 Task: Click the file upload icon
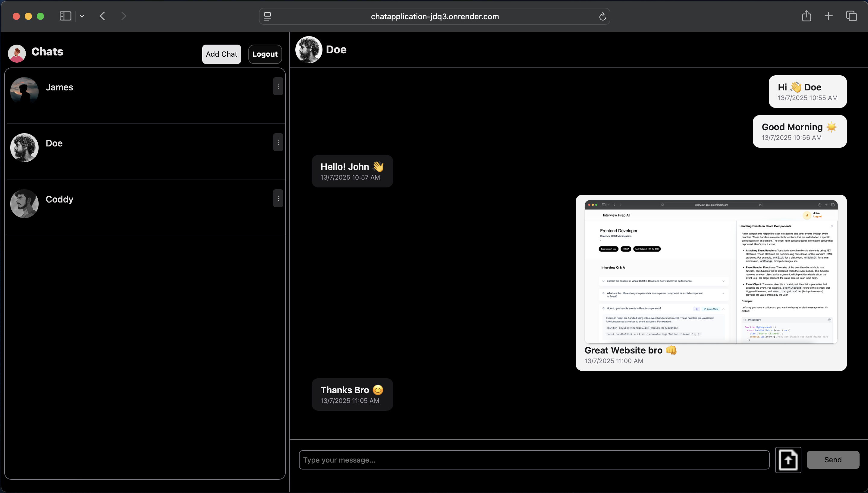coord(788,460)
